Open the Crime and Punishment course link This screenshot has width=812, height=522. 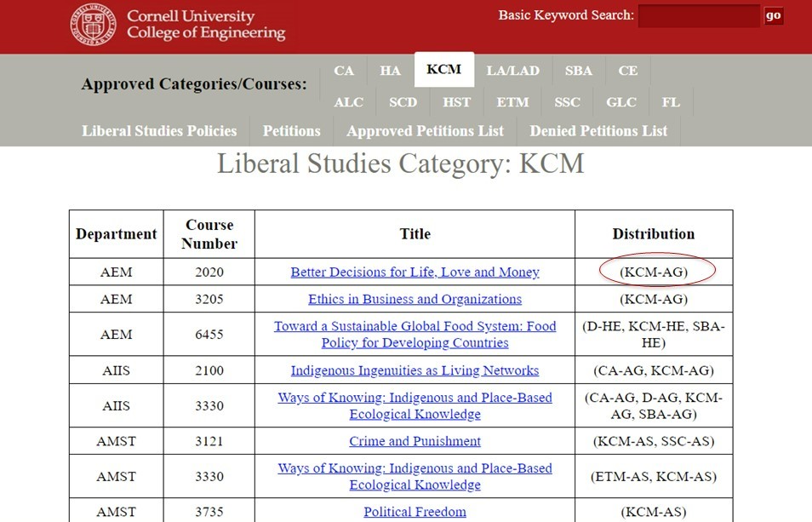(415, 440)
